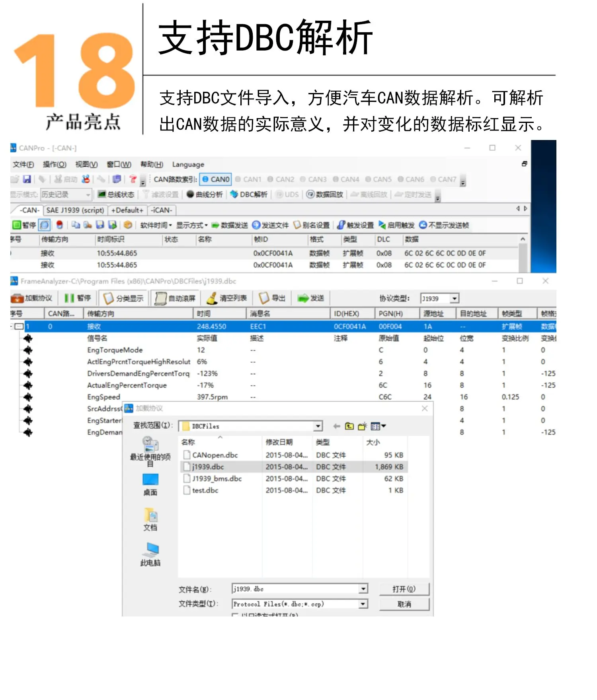This screenshot has width=597, height=700.
Task: Click the save icon in CANPro toolbar
Action: 27,179
